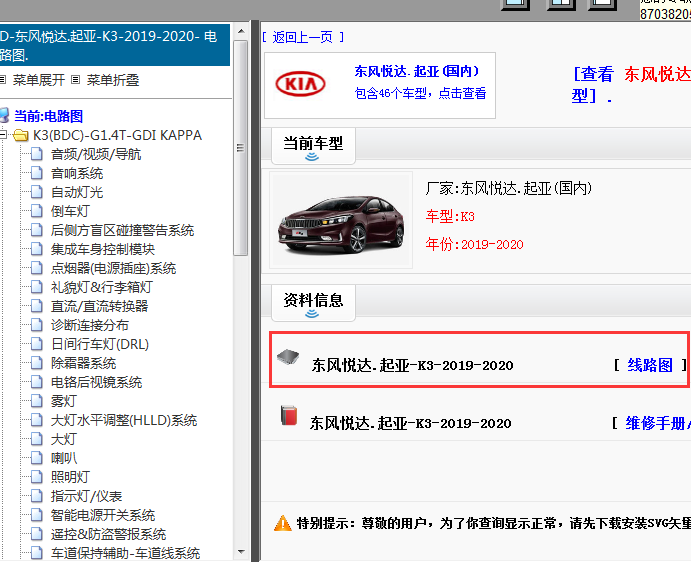
Task: Click the page icon beside 除霜器系统
Action: point(37,363)
